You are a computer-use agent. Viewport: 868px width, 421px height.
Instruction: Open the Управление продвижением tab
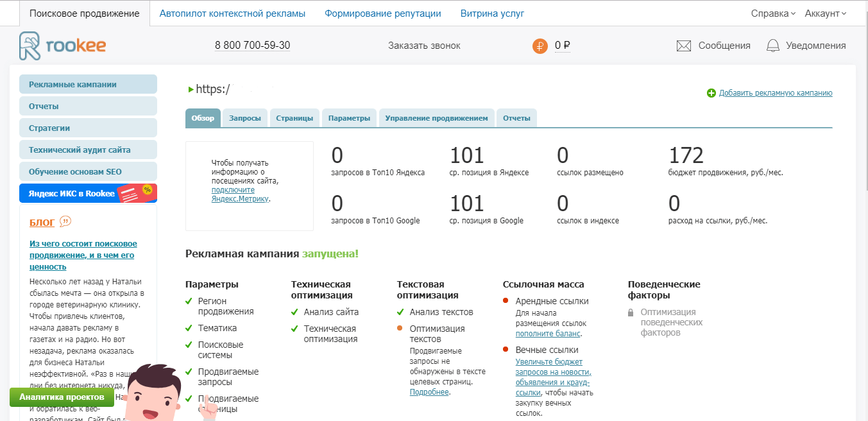(437, 118)
